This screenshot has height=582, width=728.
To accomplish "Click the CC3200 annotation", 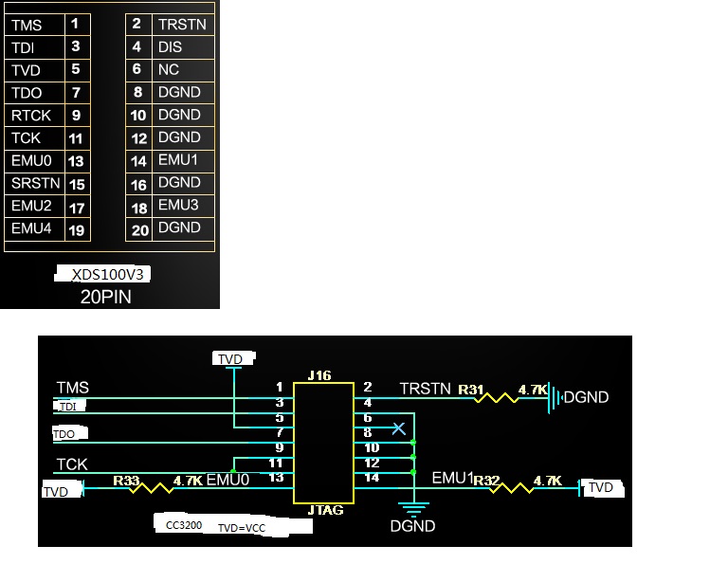I will coord(184,525).
